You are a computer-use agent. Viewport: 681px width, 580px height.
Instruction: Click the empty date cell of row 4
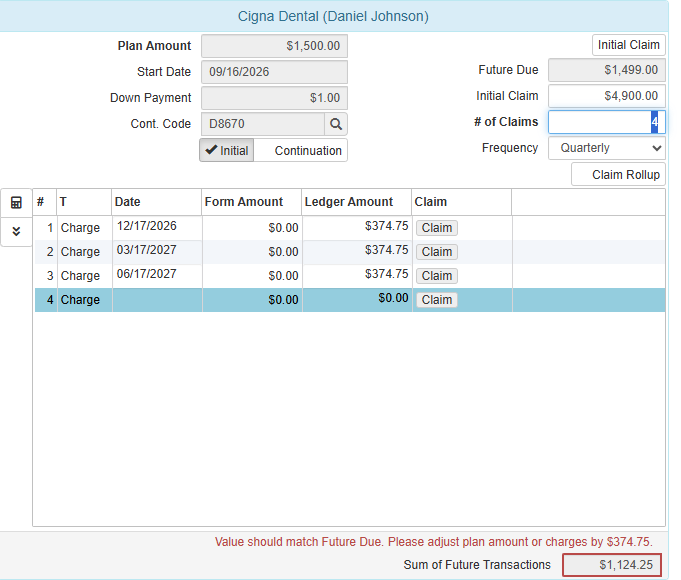pyautogui.click(x=157, y=300)
